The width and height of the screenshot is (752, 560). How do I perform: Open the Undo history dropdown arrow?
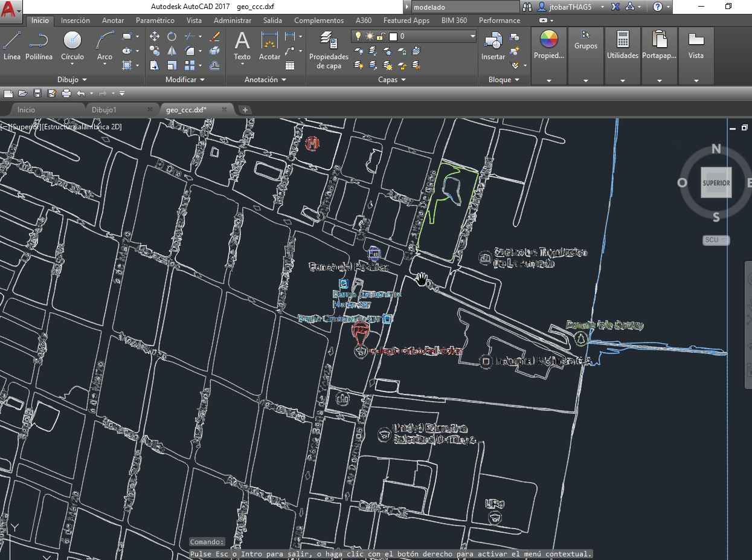pyautogui.click(x=91, y=93)
